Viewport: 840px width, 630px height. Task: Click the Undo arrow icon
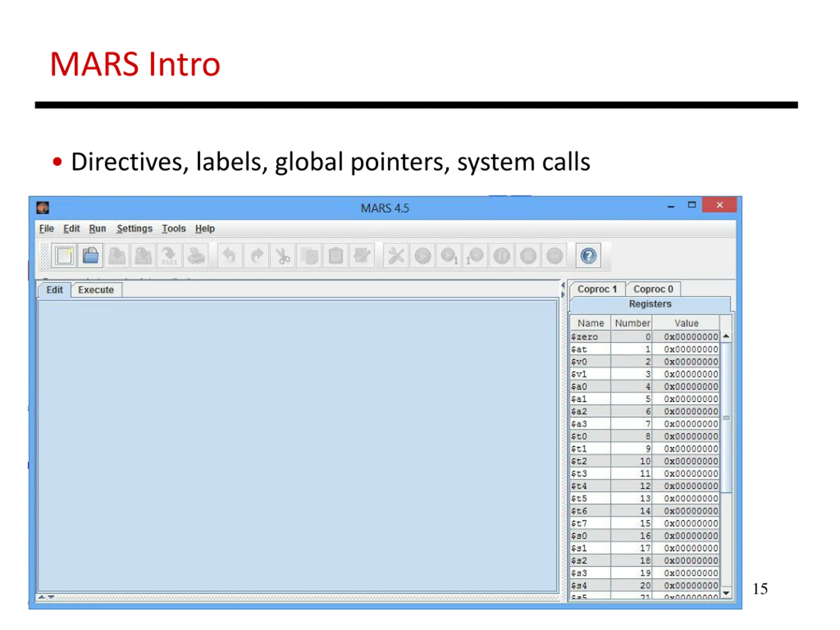tap(229, 256)
